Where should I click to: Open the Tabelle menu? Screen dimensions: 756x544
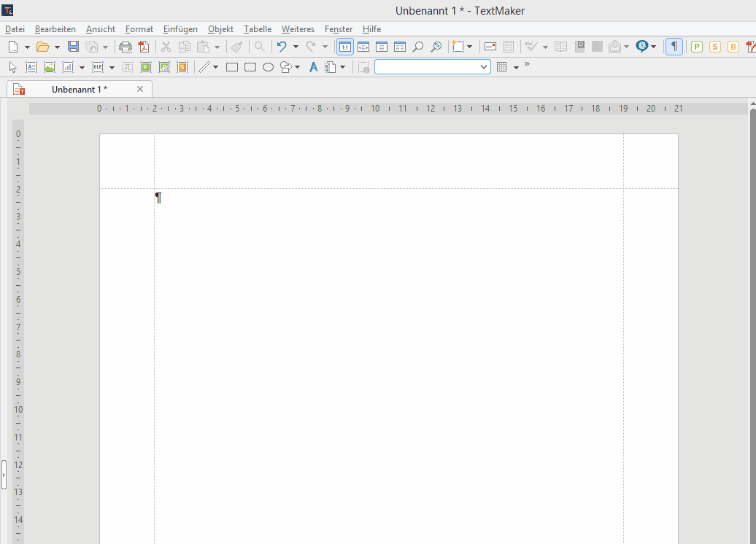(257, 29)
